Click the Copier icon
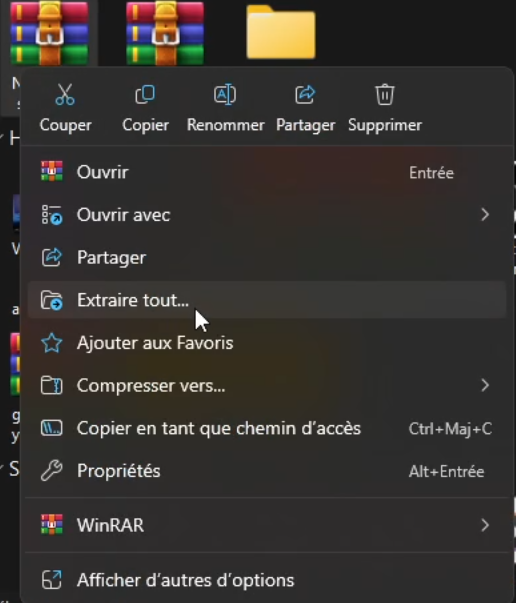 [145, 95]
